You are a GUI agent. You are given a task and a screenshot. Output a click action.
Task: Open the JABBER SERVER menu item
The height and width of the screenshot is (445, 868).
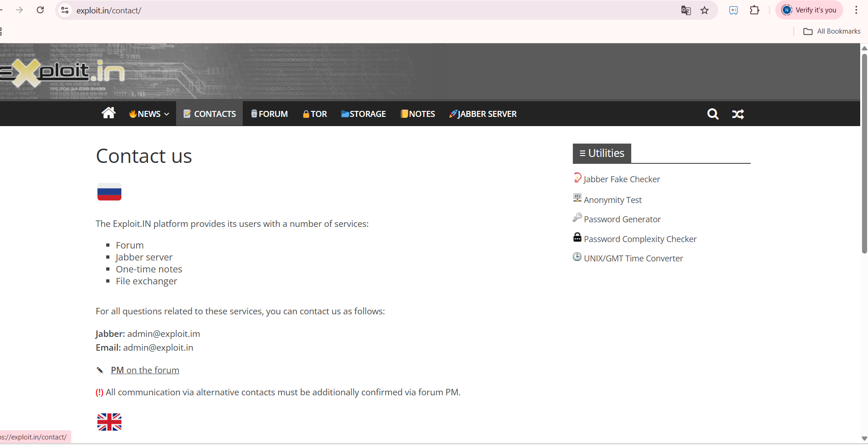point(483,114)
